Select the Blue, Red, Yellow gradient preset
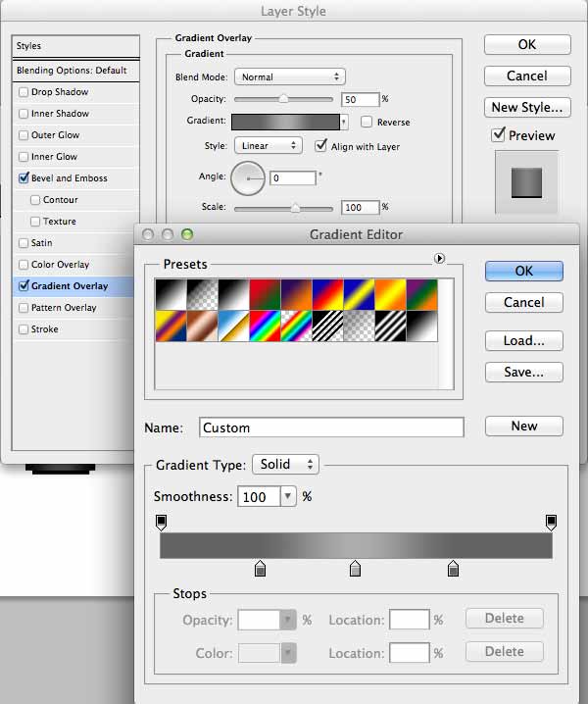This screenshot has height=704, width=588. click(x=328, y=294)
